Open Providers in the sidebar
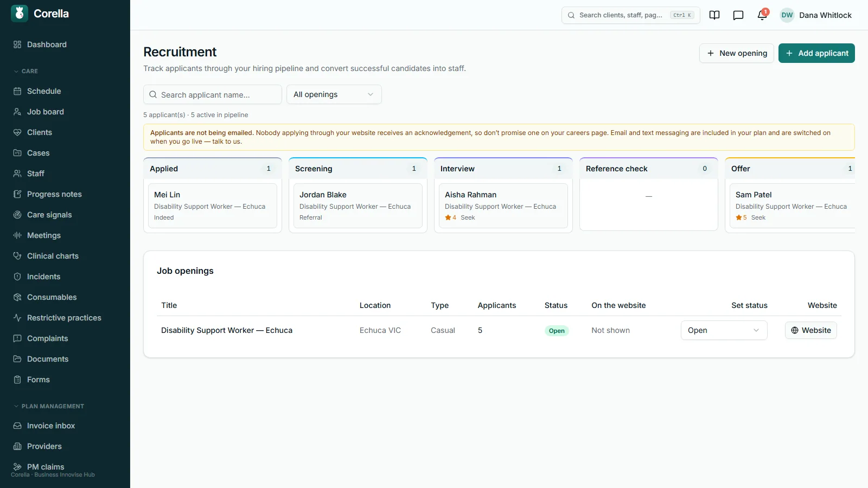The image size is (868, 488). [x=65, y=446]
